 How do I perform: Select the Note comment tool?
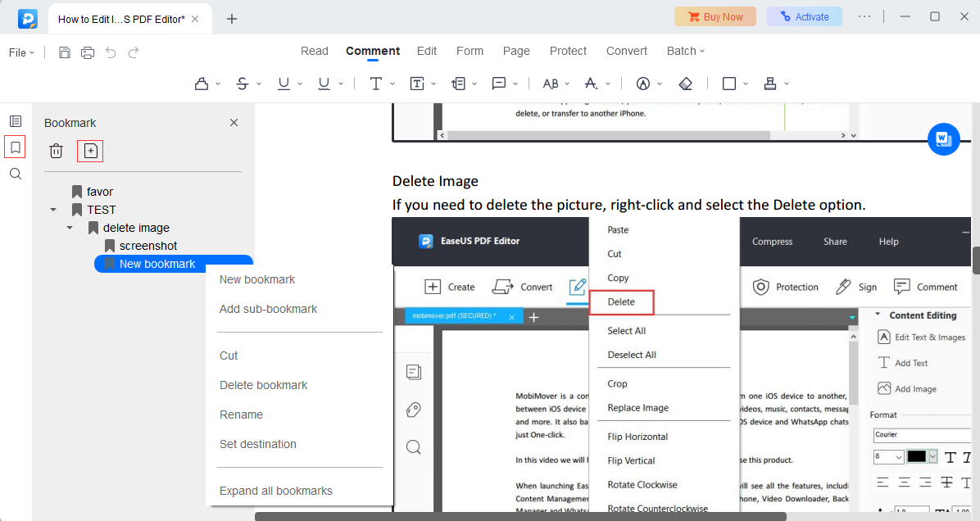click(499, 84)
